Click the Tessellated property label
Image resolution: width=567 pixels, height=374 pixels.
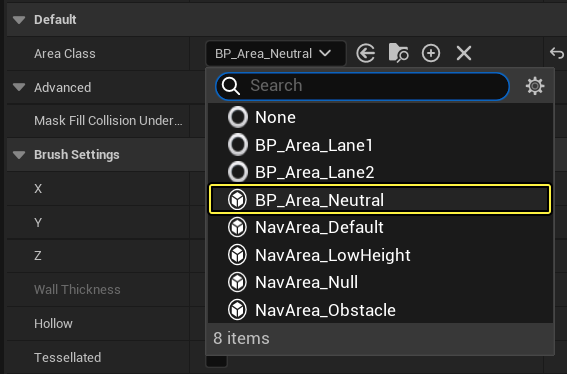click(x=68, y=358)
